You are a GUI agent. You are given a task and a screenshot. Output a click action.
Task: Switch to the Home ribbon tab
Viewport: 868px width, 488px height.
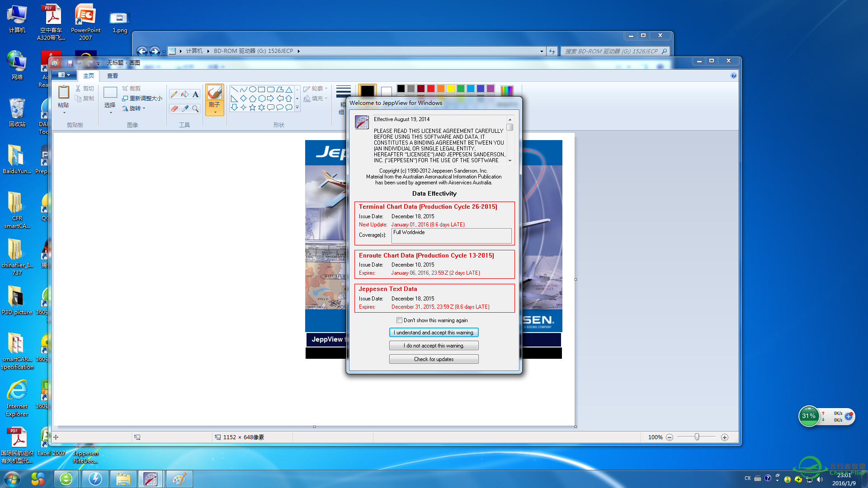(x=89, y=76)
